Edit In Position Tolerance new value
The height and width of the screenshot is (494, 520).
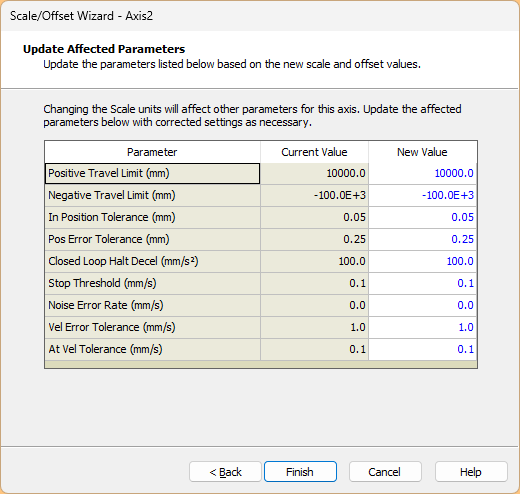pyautogui.click(x=423, y=217)
